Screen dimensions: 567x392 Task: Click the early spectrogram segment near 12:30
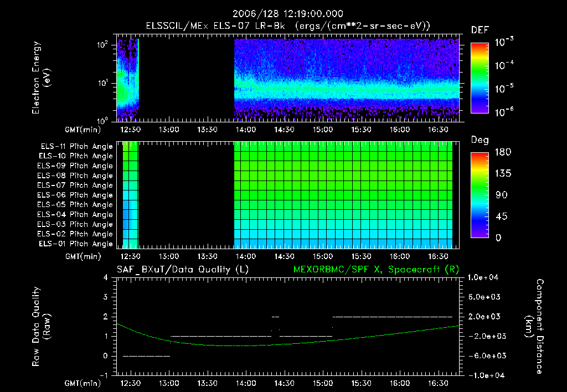[128, 80]
